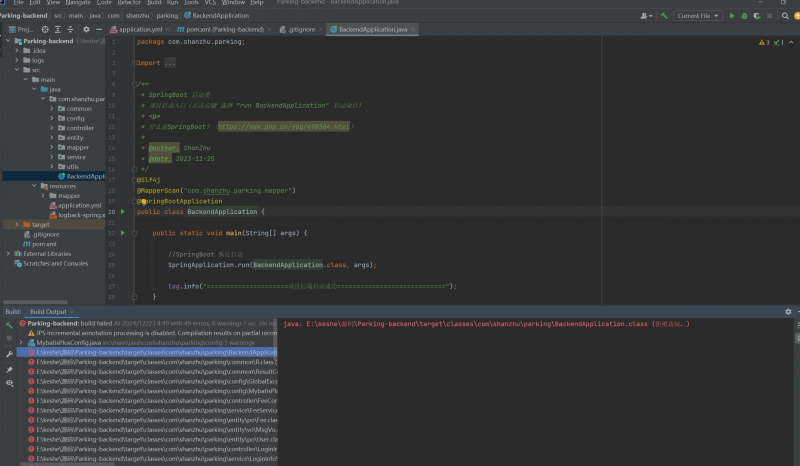Viewport: 800px width, 466px height.
Task: Hide the Project panel using minus icon
Action: [x=99, y=30]
